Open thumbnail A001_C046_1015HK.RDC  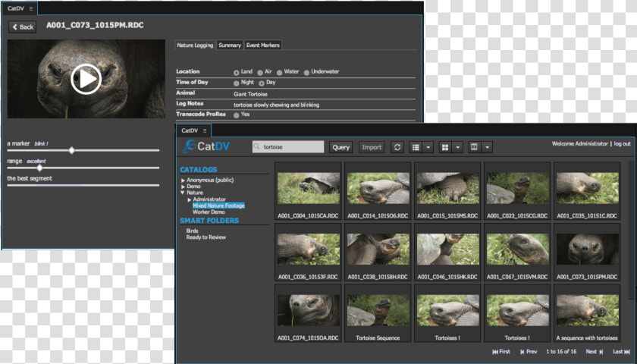(x=447, y=252)
